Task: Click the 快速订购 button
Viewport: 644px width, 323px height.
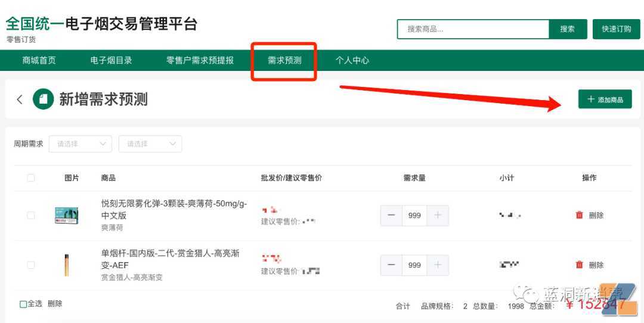Action: (x=617, y=29)
